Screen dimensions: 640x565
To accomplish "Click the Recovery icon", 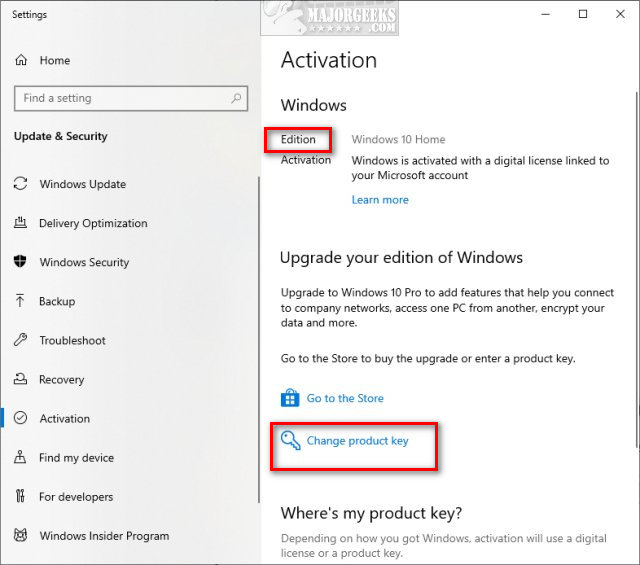I will (20, 379).
